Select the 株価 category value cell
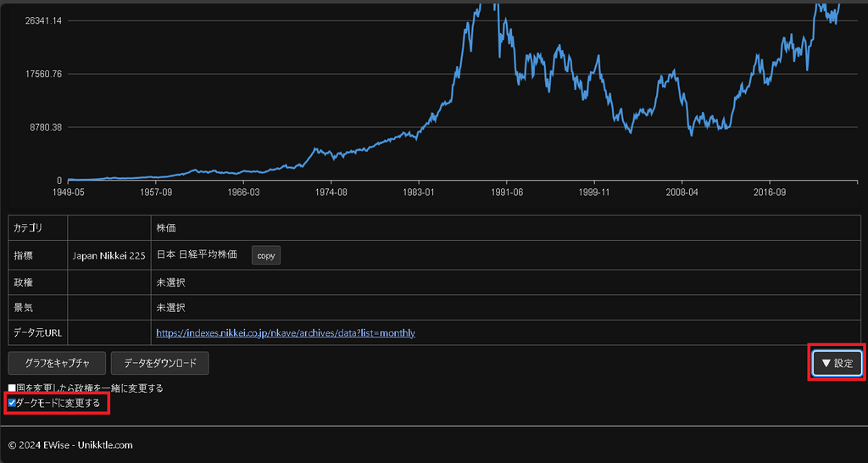The height and width of the screenshot is (463, 868). [166, 228]
